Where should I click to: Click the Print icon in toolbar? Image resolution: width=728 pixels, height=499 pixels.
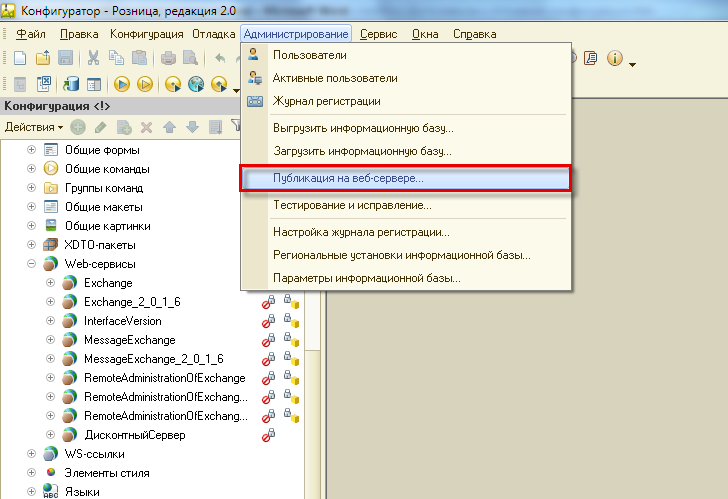(x=169, y=59)
